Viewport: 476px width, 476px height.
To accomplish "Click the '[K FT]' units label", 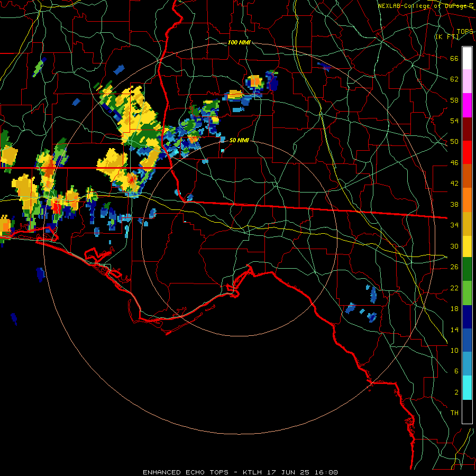I will pyautogui.click(x=447, y=36).
